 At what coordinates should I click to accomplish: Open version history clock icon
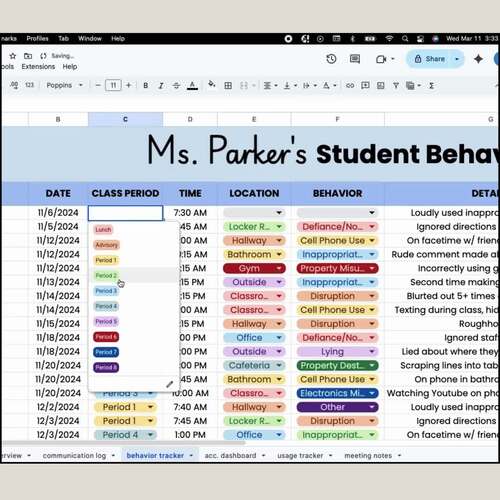click(x=331, y=59)
